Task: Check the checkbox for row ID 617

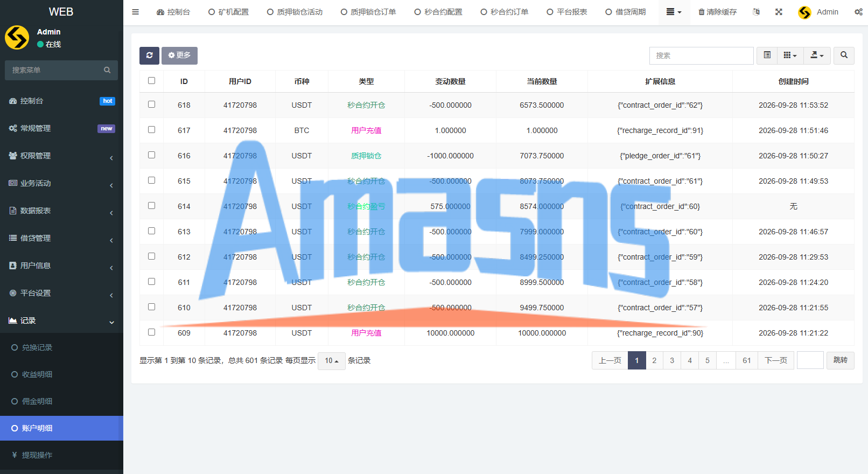Action: point(151,130)
